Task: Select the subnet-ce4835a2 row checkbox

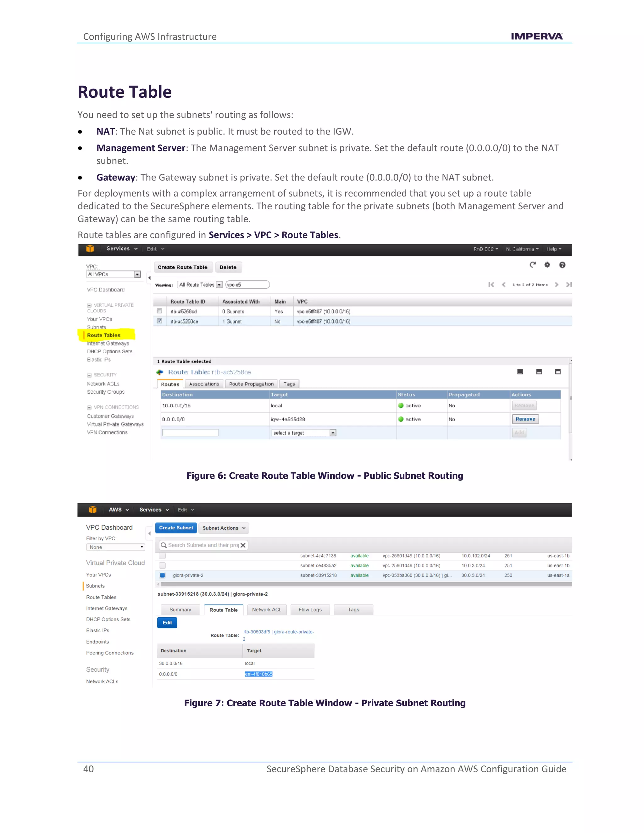Action: (162, 565)
